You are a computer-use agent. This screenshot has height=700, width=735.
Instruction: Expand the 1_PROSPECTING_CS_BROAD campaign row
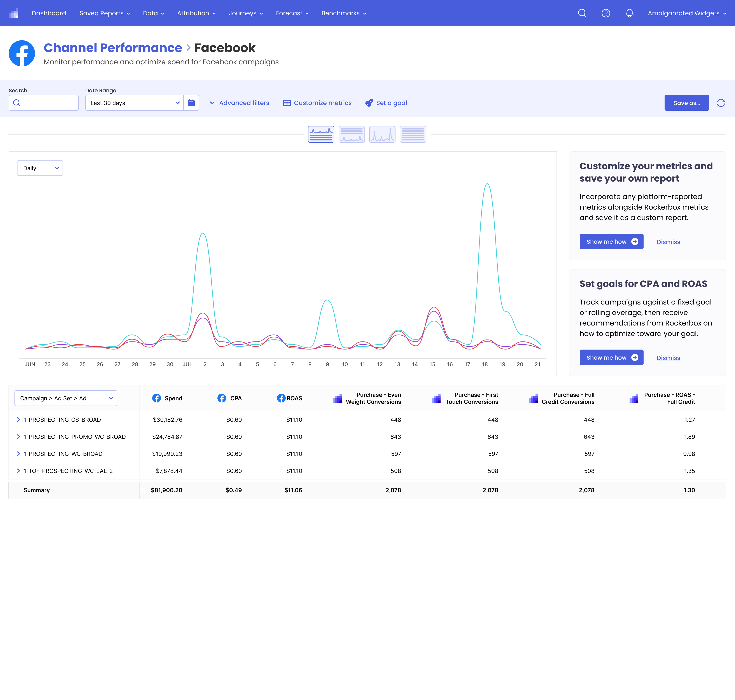(x=18, y=420)
